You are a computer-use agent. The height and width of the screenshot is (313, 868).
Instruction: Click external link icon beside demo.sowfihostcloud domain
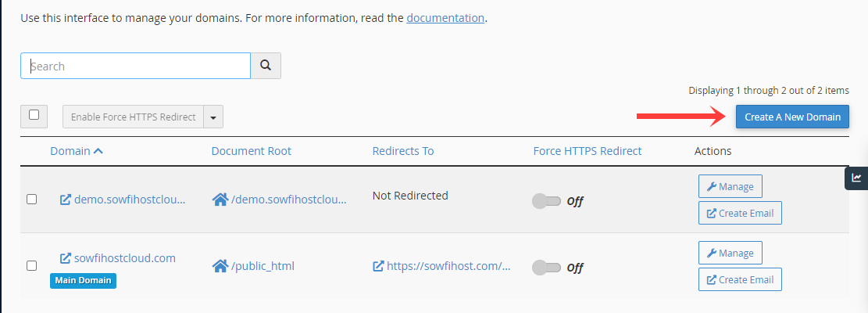pos(66,200)
